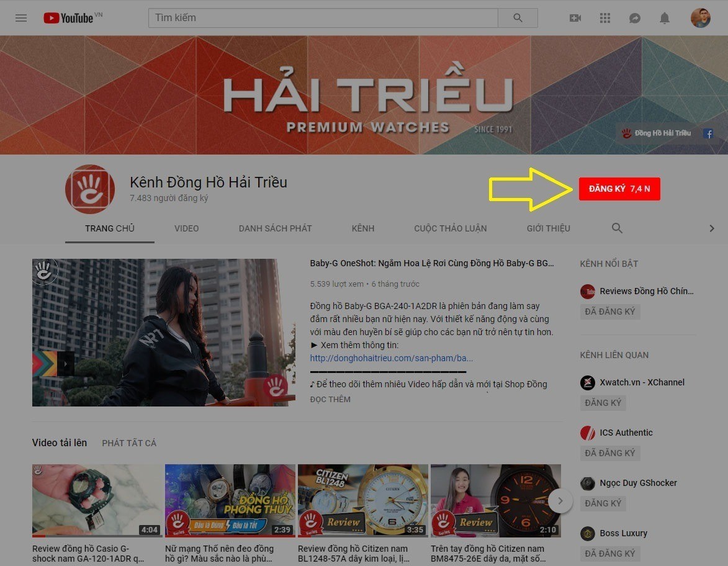Image resolution: width=728 pixels, height=566 pixels.
Task: Click Ngọc Duy GShocker channel icon
Action: [x=587, y=483]
